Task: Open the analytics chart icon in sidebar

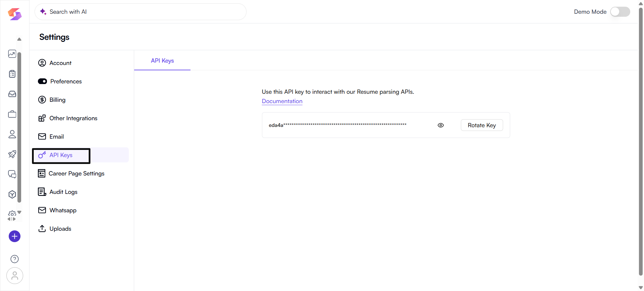Action: [12, 54]
